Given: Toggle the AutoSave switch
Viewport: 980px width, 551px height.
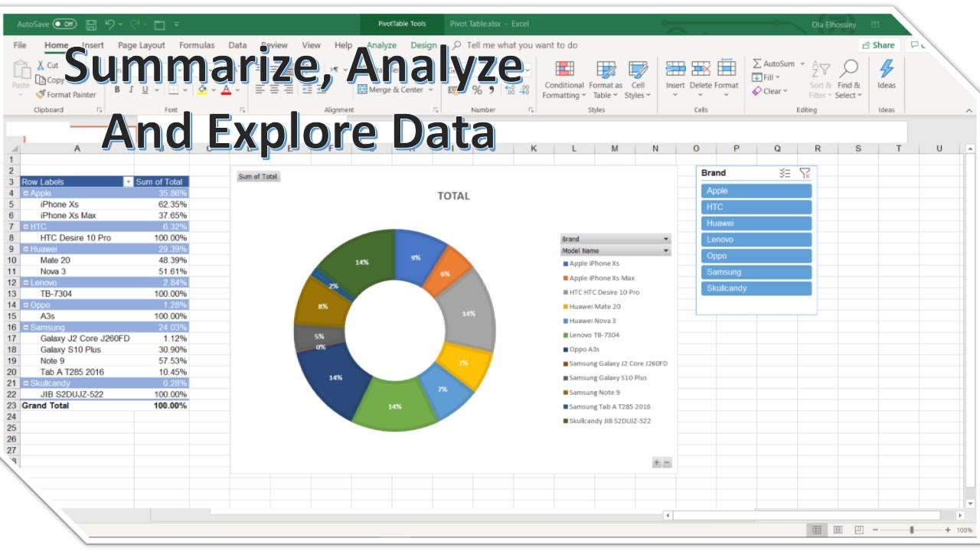Looking at the screenshot, I should point(65,24).
